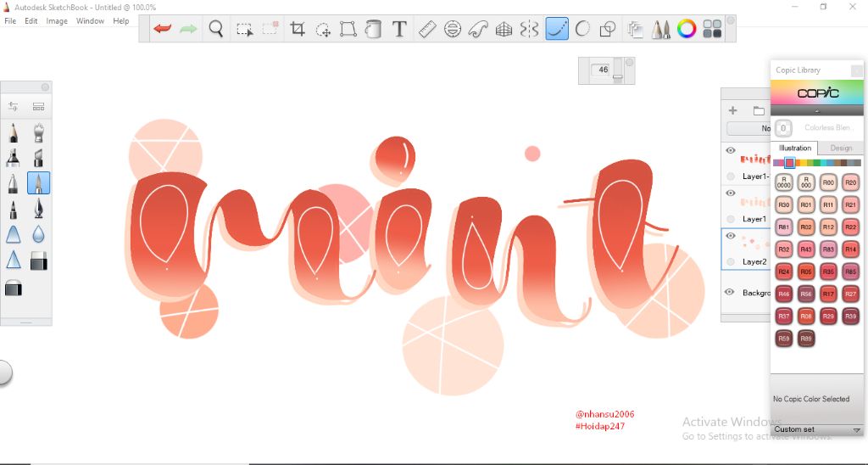
Task: Collapse the Copic panel arrow bar
Action: click(x=816, y=111)
